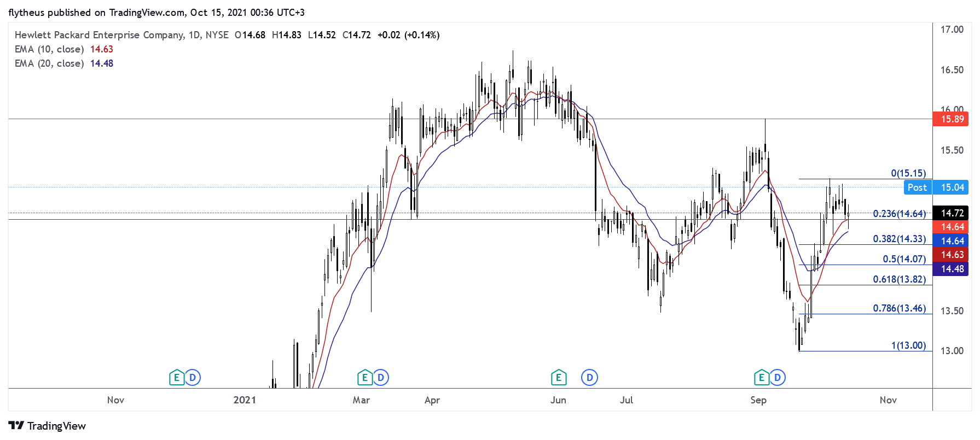Select the earnings E marker at June
Image resolution: width=980 pixels, height=440 pixels.
click(558, 378)
